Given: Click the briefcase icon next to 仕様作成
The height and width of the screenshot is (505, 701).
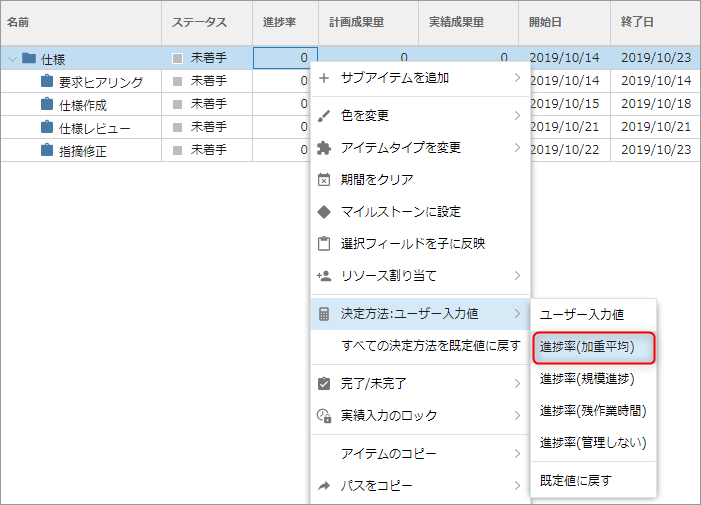Looking at the screenshot, I should (x=47, y=104).
